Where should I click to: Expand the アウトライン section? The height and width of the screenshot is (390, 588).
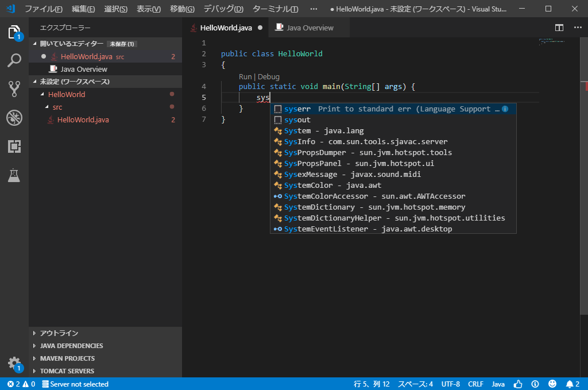pyautogui.click(x=59, y=333)
